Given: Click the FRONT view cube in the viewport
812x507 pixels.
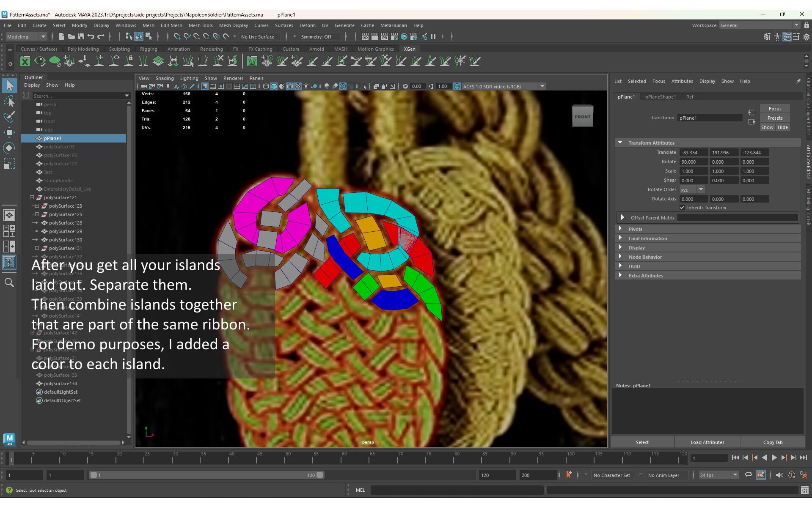Looking at the screenshot, I should (x=583, y=116).
